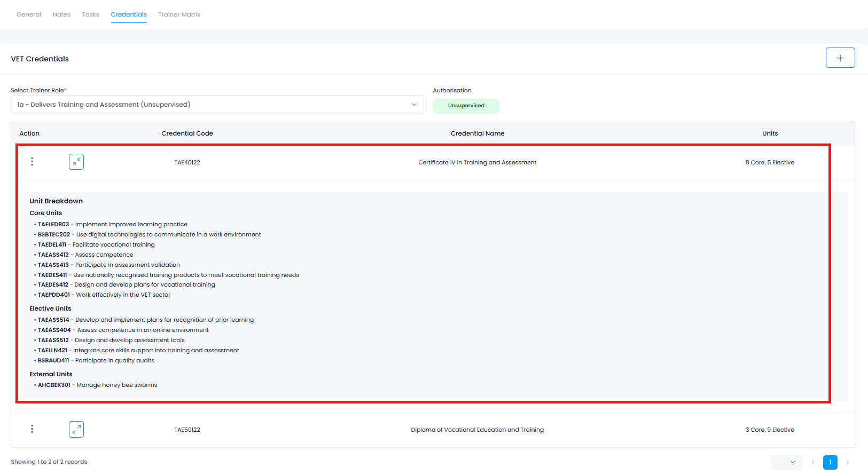868x475 pixels.
Task: Open action menu for TAE40122 row
Action: coord(32,162)
